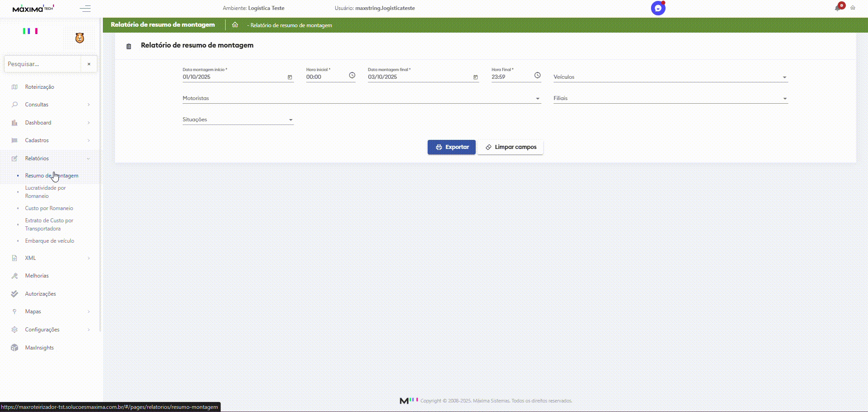The image size is (868, 412).
Task: Click the card heading Relatório de resumo de montagem
Action: (x=197, y=45)
